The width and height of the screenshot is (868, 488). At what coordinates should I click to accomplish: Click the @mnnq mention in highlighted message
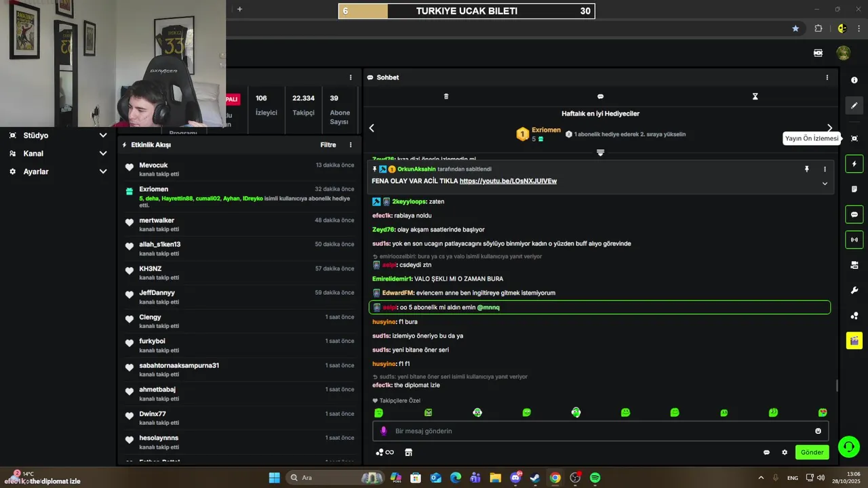tap(488, 307)
